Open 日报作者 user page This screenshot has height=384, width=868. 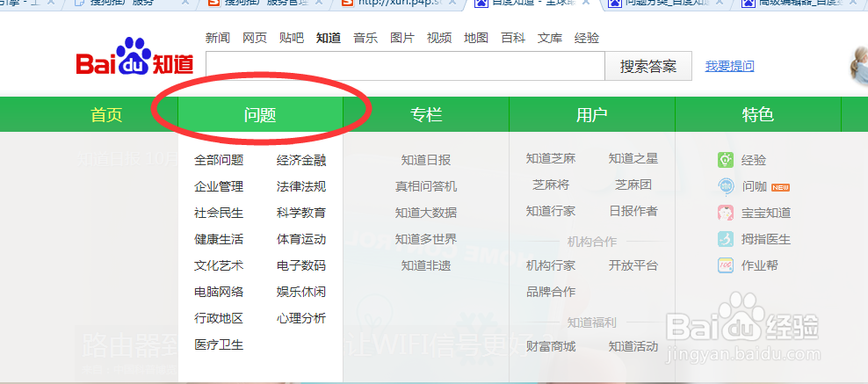tap(633, 212)
